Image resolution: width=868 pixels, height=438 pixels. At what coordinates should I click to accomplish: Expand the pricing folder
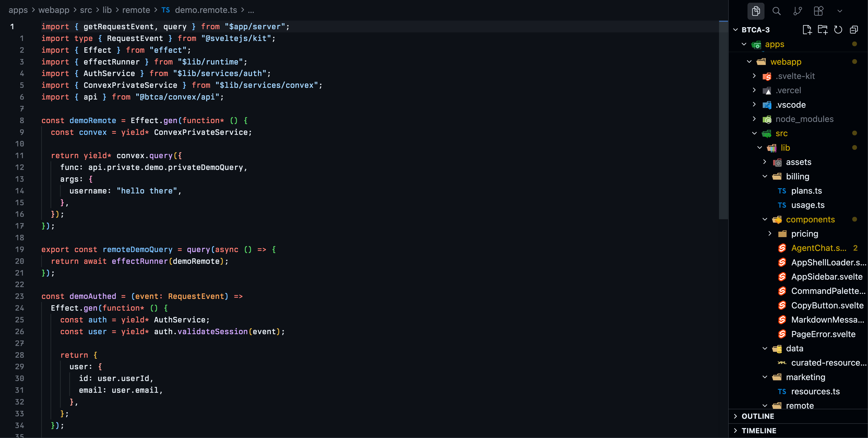(x=770, y=233)
